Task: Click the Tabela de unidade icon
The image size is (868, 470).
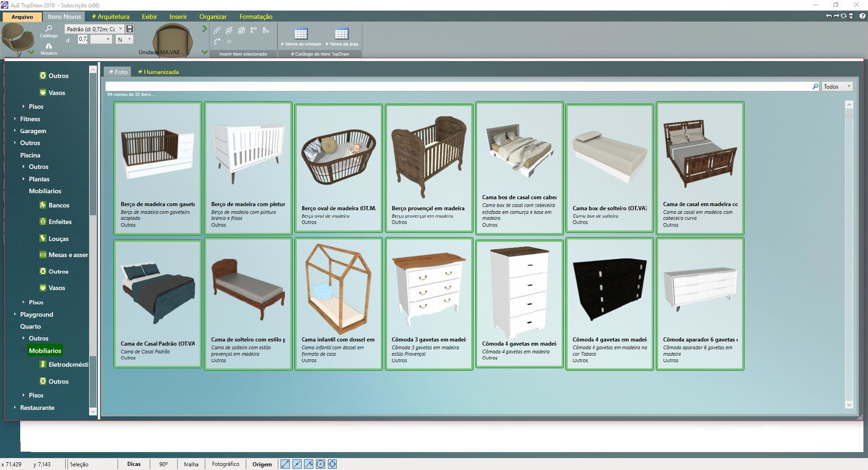Action: pyautogui.click(x=301, y=34)
